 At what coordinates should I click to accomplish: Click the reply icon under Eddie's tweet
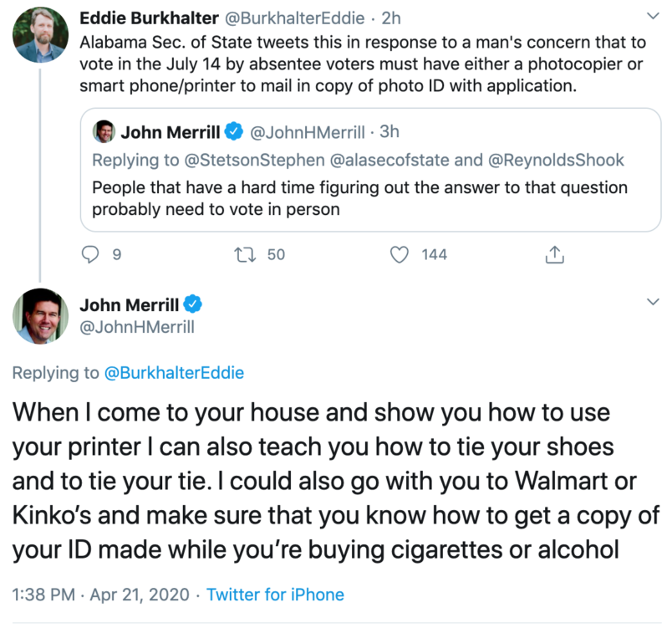tap(91, 254)
